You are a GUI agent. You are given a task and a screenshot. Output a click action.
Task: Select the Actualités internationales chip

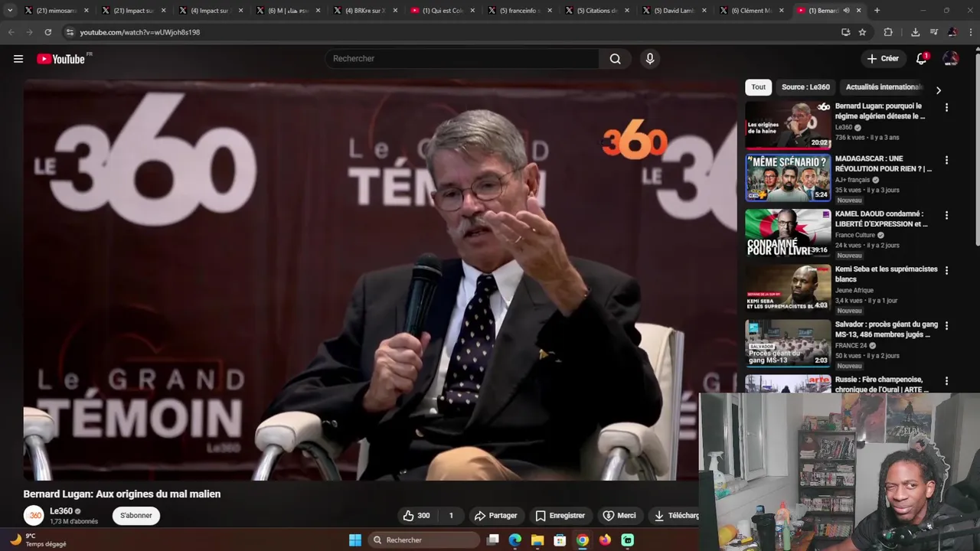coord(883,87)
